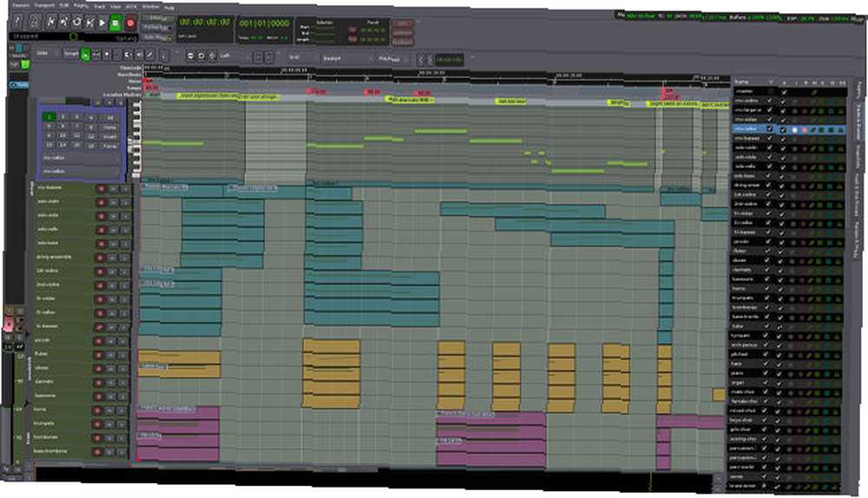Open the upper vnc-cellos MIDI dropdown
Viewport: 868px width, 498px height.
point(81,158)
